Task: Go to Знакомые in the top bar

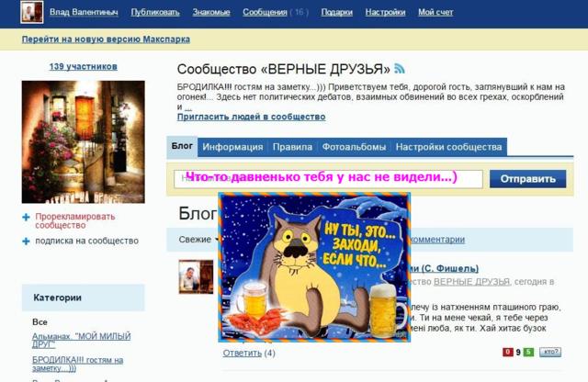Action: [x=211, y=12]
